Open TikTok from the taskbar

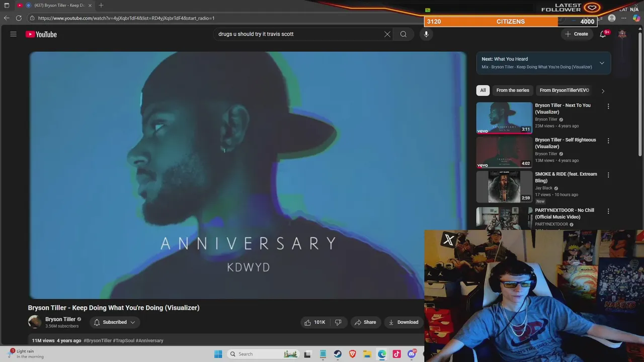397,354
